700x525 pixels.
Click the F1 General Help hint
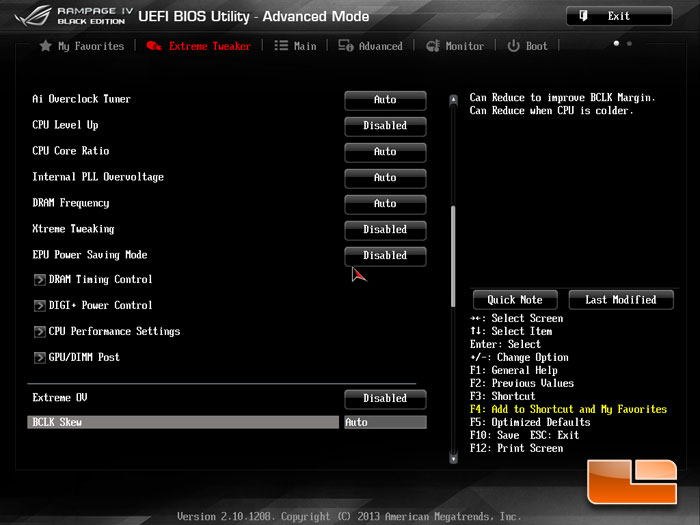[x=513, y=371]
